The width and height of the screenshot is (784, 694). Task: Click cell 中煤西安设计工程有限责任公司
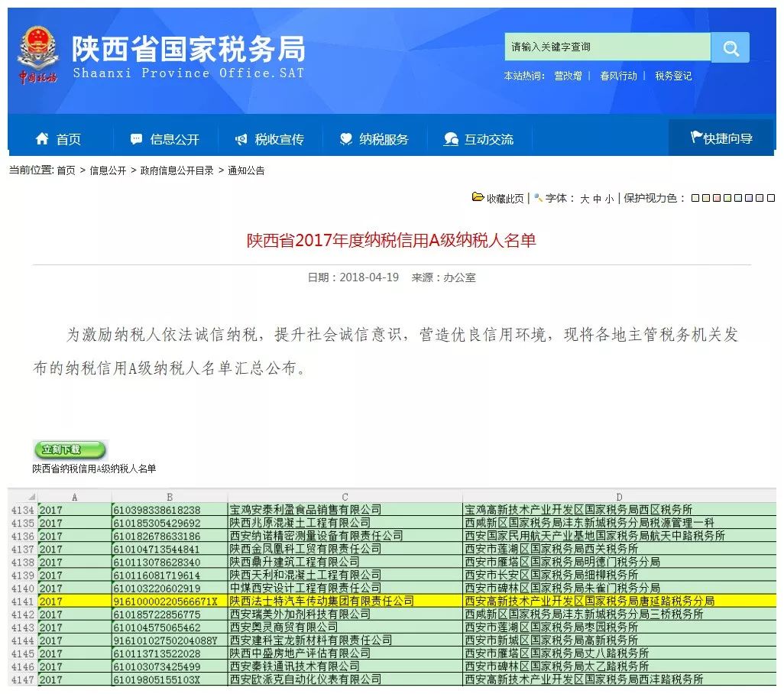[x=345, y=588]
